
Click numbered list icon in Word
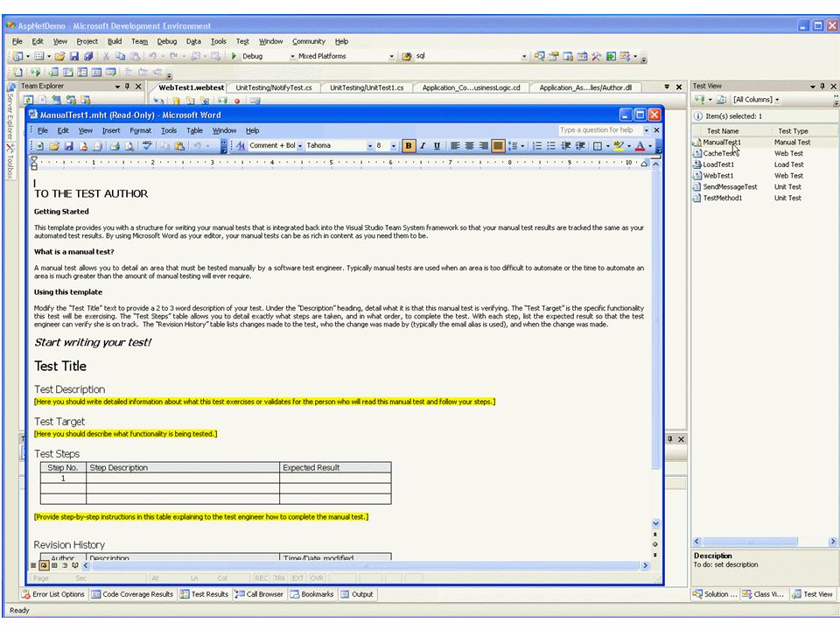(537, 146)
